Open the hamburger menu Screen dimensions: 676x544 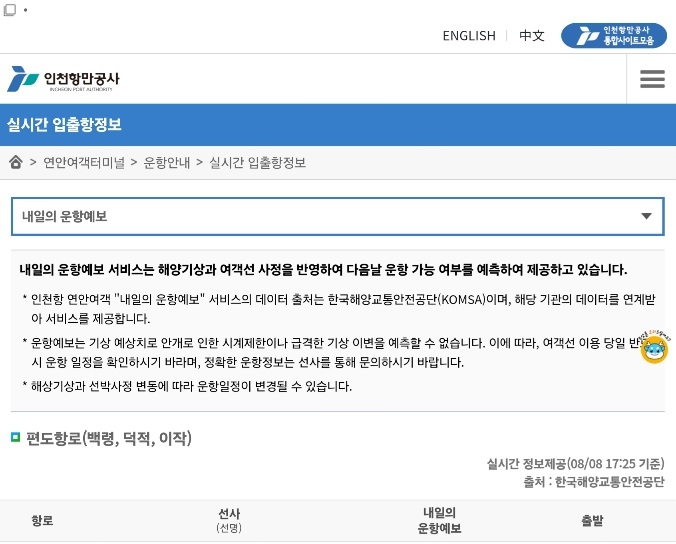pos(652,79)
